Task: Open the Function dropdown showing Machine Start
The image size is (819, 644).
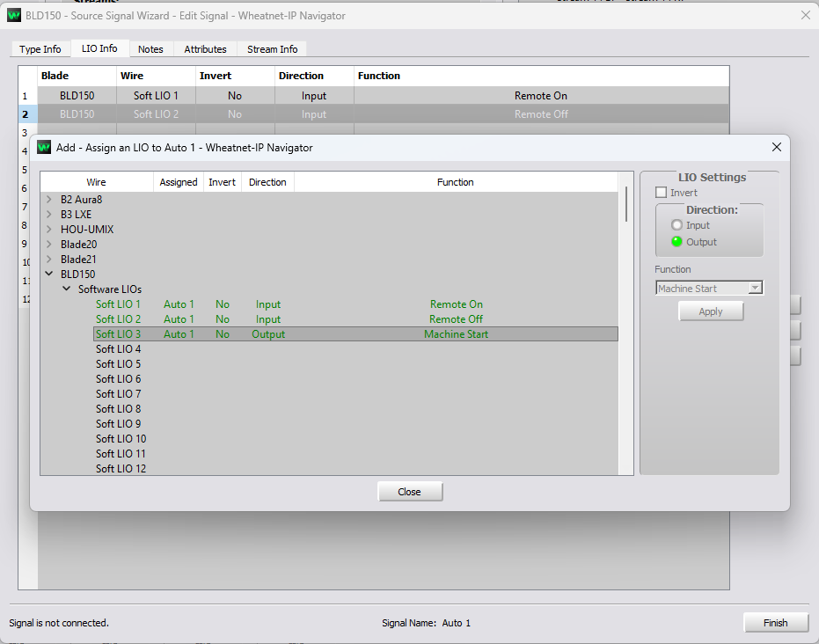Action: 709,288
